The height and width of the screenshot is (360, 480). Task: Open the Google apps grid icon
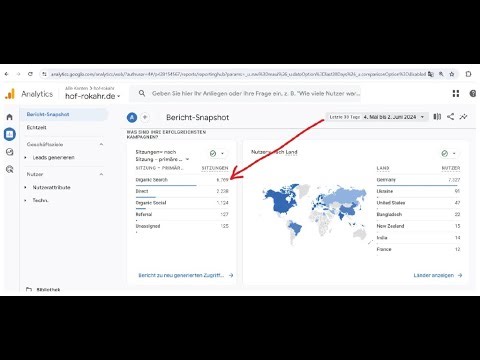(x=456, y=94)
